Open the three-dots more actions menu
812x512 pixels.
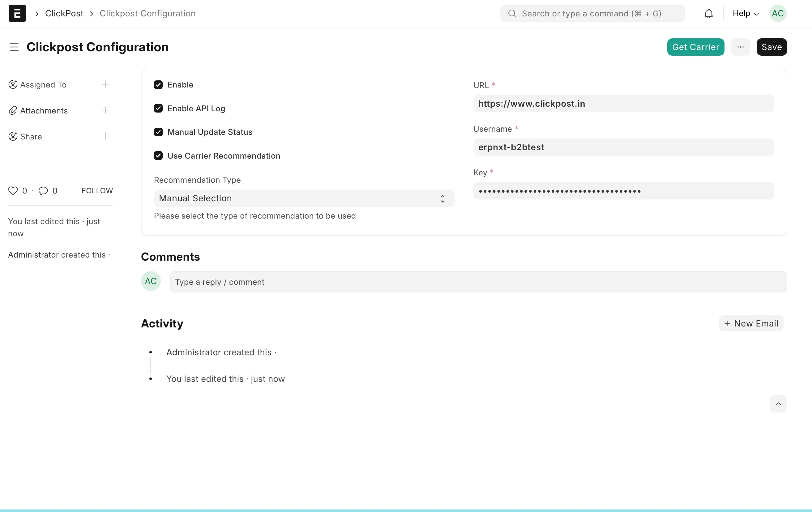tap(741, 47)
